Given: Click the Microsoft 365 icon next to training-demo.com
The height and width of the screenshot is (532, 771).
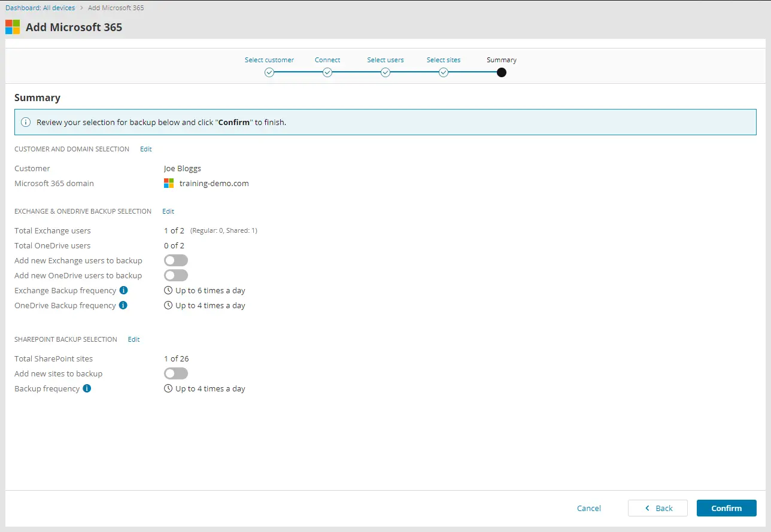Looking at the screenshot, I should [x=169, y=183].
